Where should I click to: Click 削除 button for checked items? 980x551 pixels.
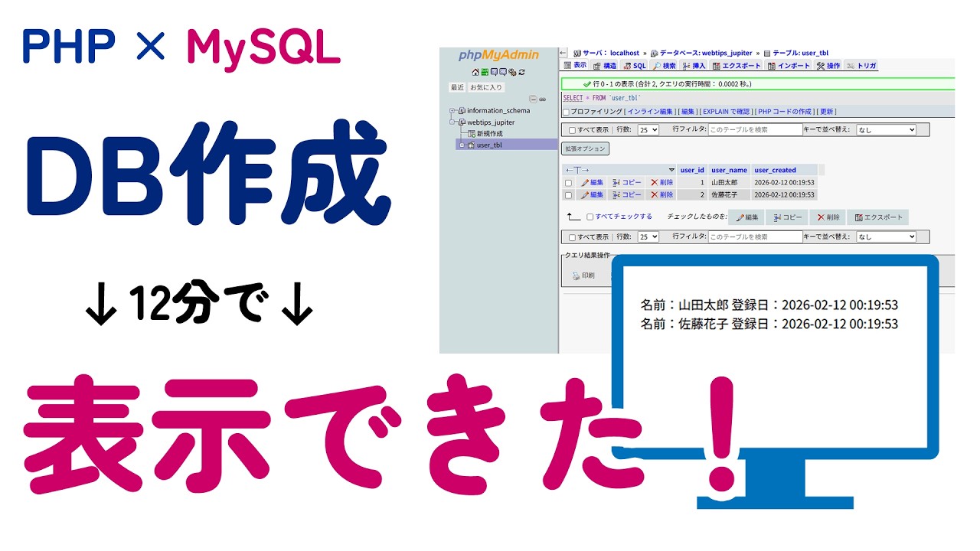[x=828, y=217]
